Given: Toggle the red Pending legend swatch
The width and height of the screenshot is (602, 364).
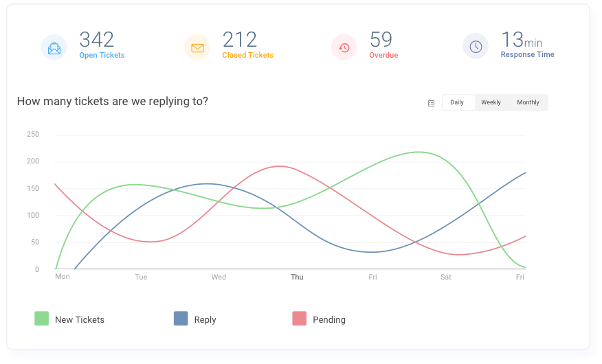Looking at the screenshot, I should [x=299, y=319].
